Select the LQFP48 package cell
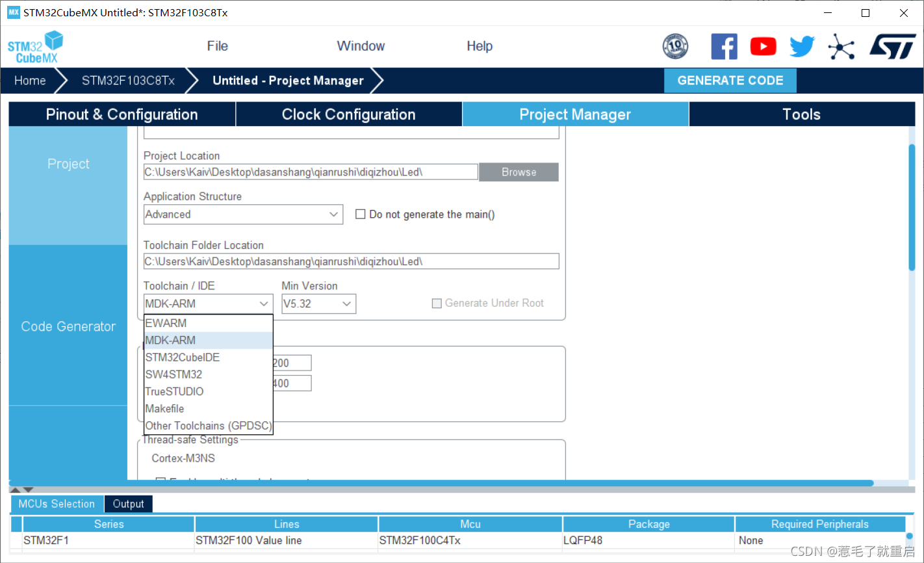924x563 pixels. pyautogui.click(x=648, y=540)
